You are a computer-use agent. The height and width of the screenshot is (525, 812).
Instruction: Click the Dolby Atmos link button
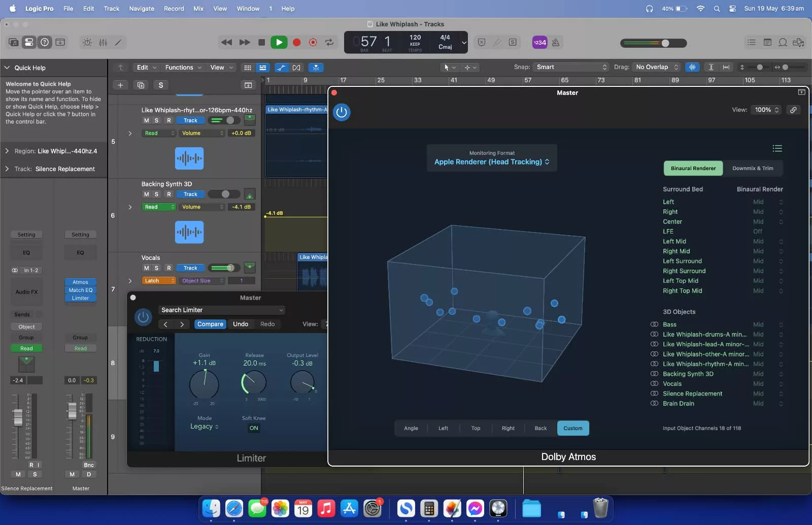point(793,110)
